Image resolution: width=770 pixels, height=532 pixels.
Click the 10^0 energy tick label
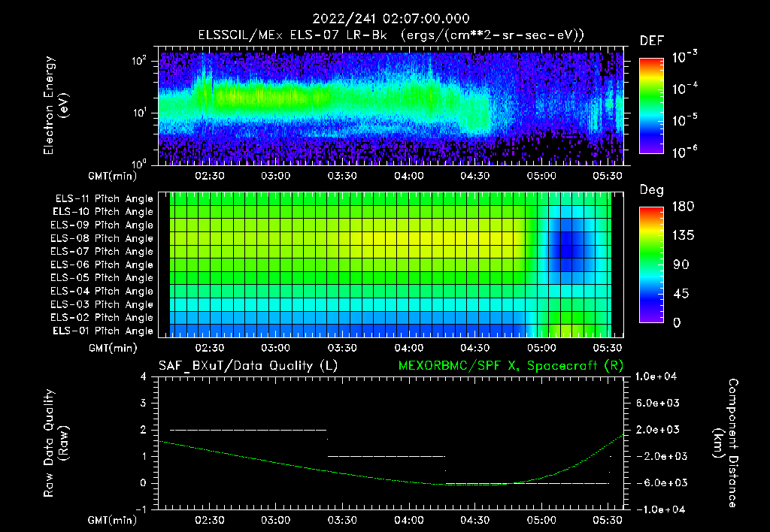click(139, 163)
